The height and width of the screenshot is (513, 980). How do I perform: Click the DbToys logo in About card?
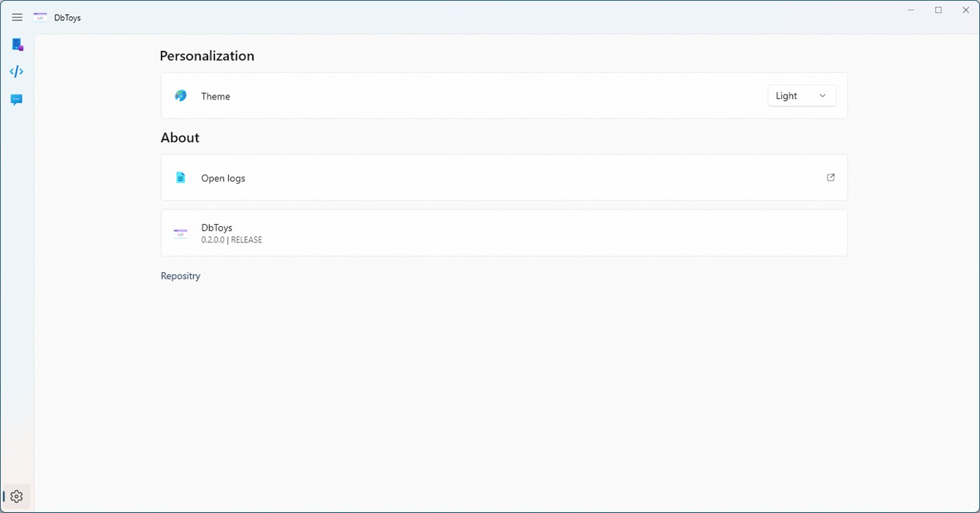(180, 232)
